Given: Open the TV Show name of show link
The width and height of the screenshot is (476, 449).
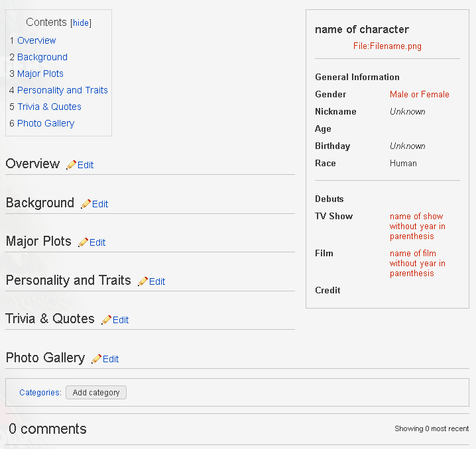Looking at the screenshot, I should pyautogui.click(x=418, y=226).
